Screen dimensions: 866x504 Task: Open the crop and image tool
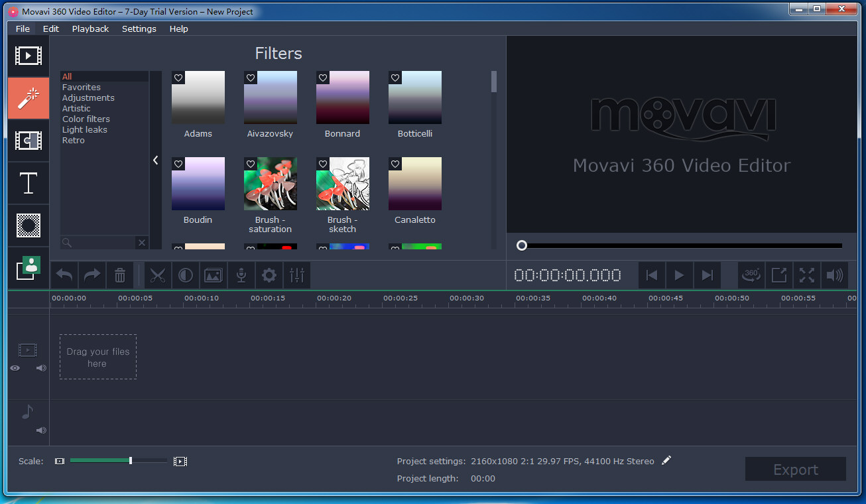(x=213, y=275)
